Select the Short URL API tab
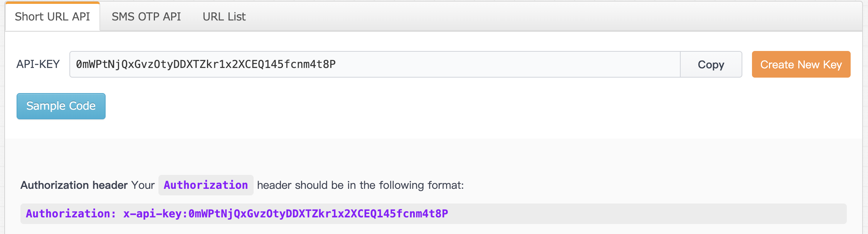The width and height of the screenshot is (868, 234). (x=52, y=17)
